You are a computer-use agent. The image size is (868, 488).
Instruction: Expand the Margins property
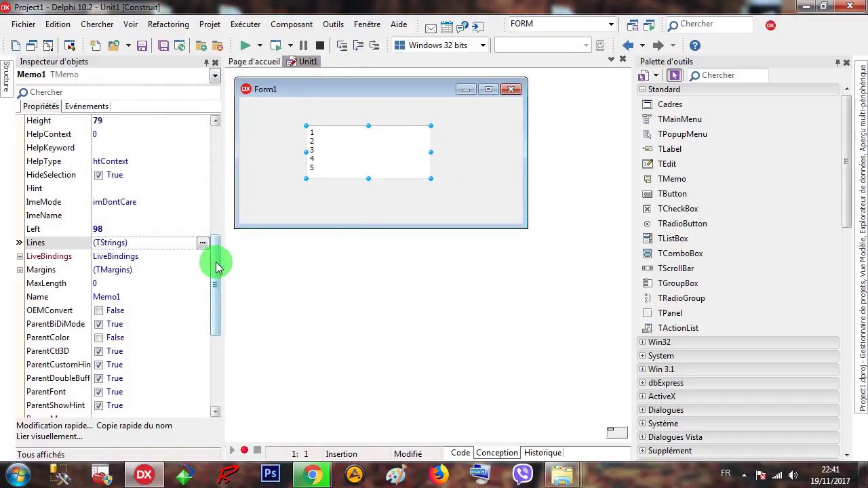pyautogui.click(x=20, y=270)
